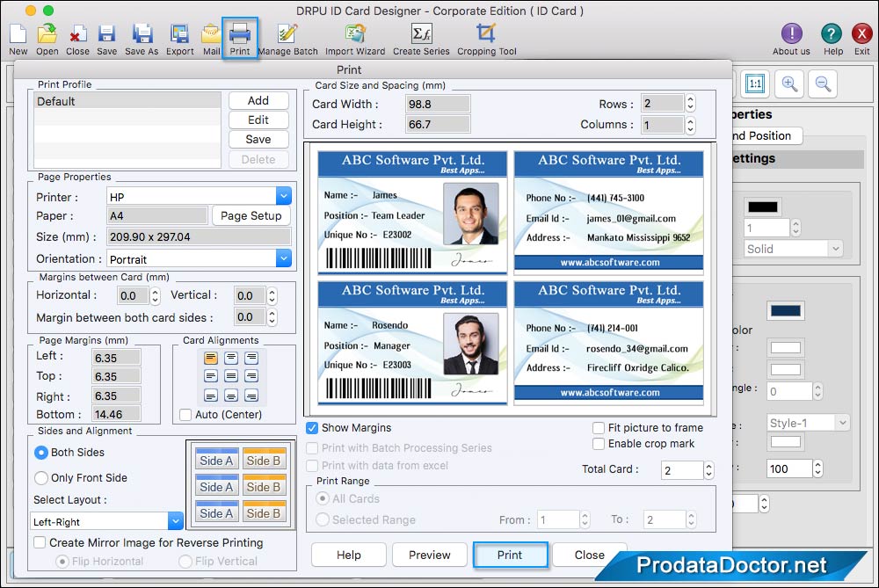The height and width of the screenshot is (588, 879).
Task: Click the Save profile button
Action: (258, 139)
